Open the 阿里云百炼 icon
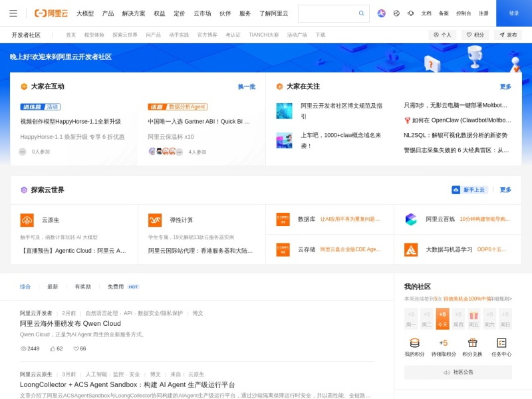Screen dimensions: 532x399 (x=411, y=219)
